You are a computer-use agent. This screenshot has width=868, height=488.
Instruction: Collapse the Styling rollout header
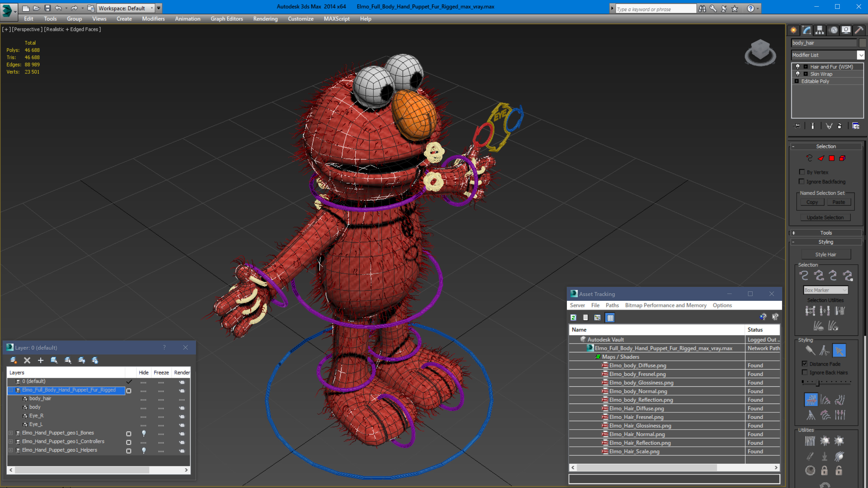[826, 242]
